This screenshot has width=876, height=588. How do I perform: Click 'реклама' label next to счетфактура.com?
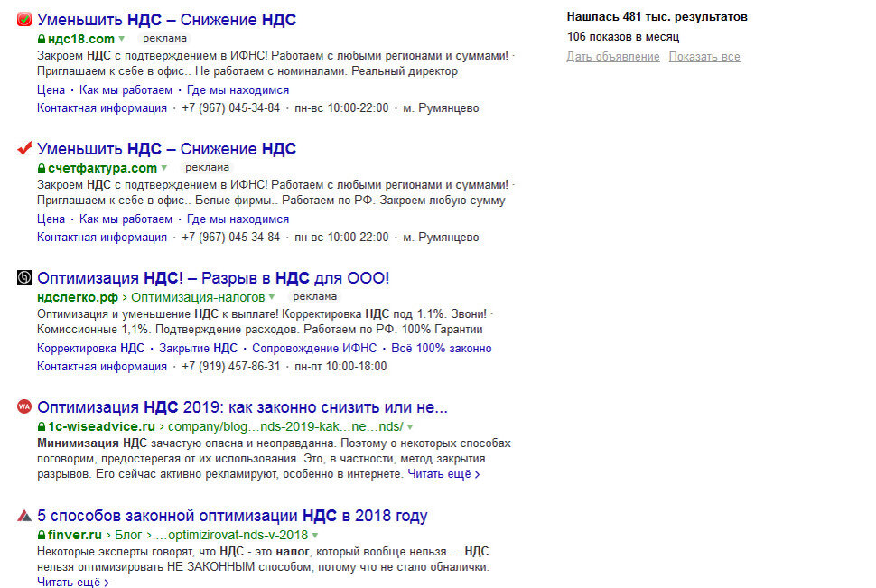point(207,168)
